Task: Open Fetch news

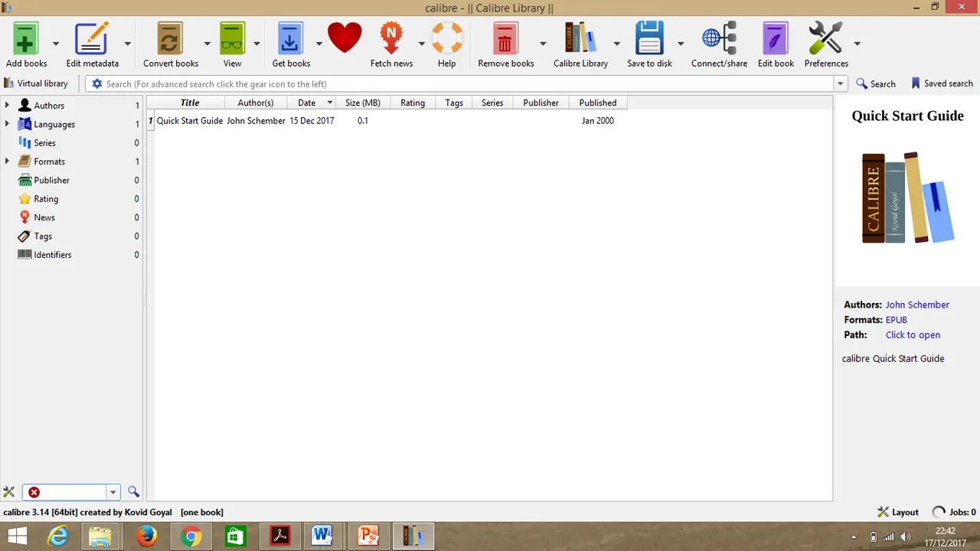Action: [x=391, y=38]
